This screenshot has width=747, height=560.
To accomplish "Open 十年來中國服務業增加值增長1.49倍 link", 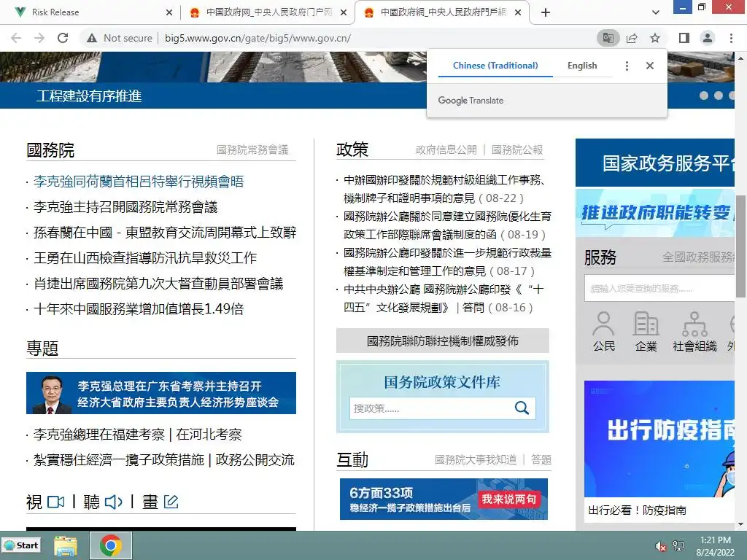I will pos(139,309).
